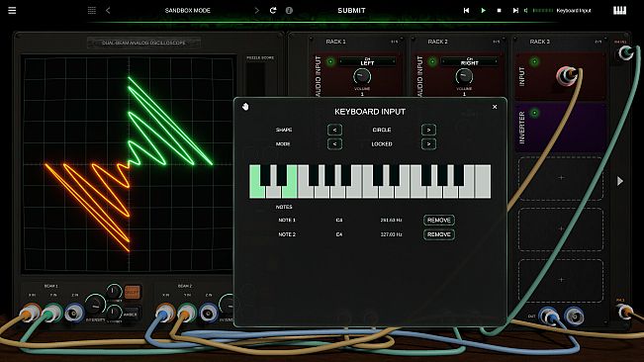Toggle the Beam 1 AMBER color button
This screenshot has width=644, height=362.
131,315
